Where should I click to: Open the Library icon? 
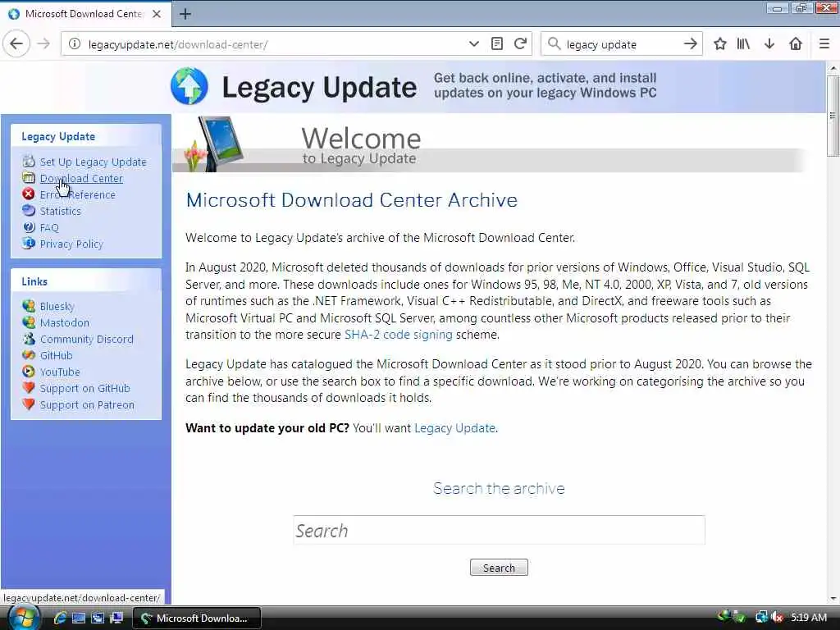pyautogui.click(x=743, y=44)
